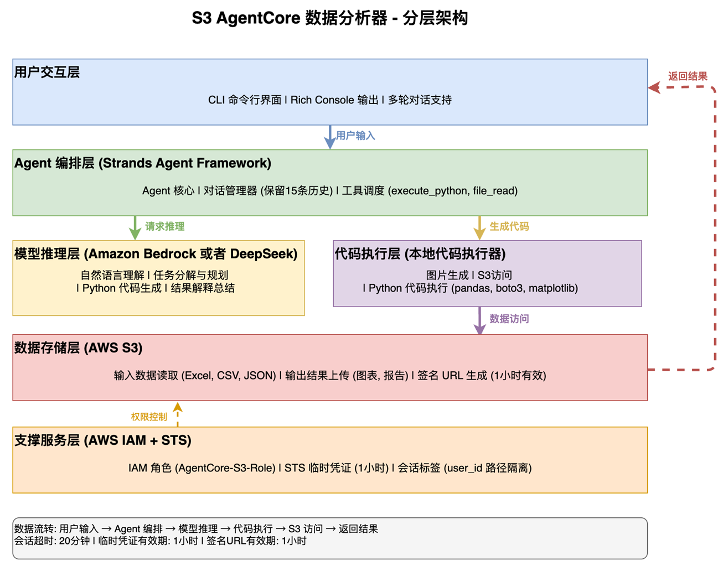Select the "Agent 编排层 (Strands Agent Framework)" heading
Viewport: 728px width, 571px height.
coord(143,163)
